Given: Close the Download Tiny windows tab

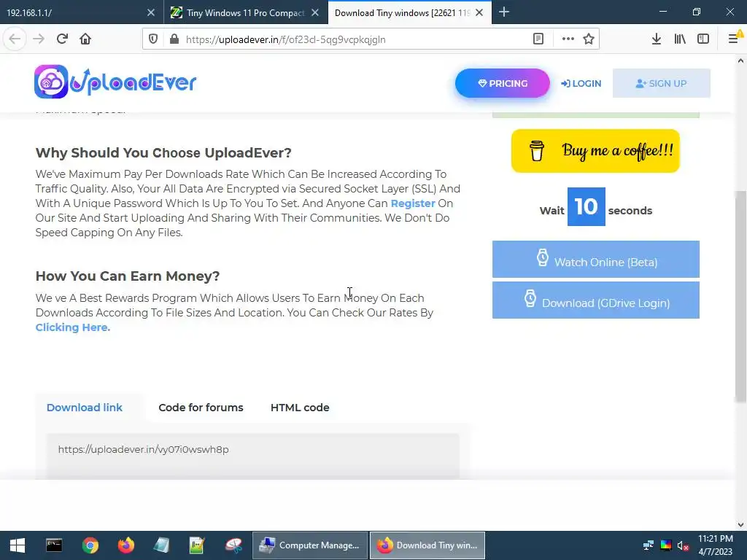Looking at the screenshot, I should point(480,12).
